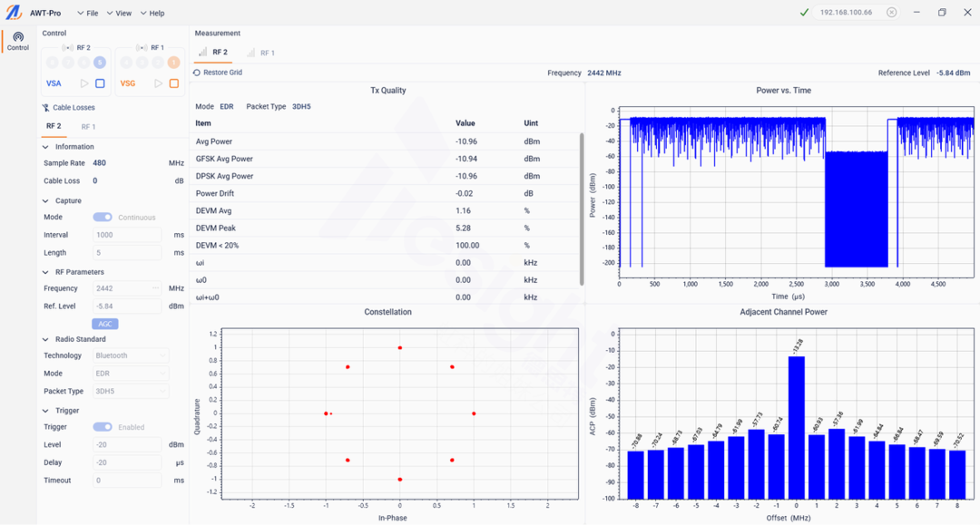Click the VSG stop square icon
This screenshot has width=980, height=525.
(174, 83)
